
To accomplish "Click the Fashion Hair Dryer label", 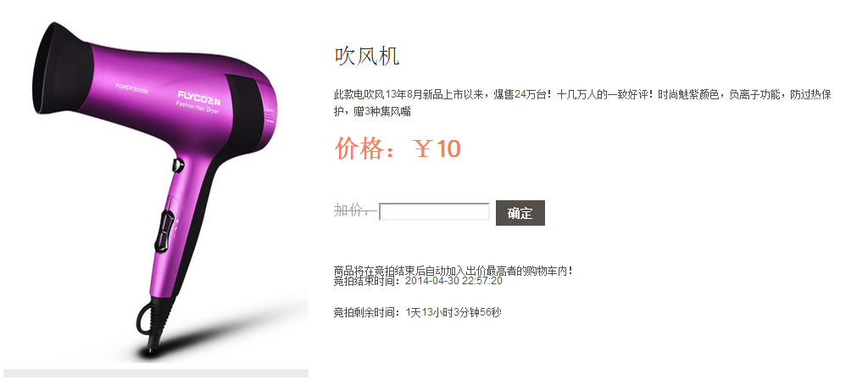I will (x=198, y=105).
